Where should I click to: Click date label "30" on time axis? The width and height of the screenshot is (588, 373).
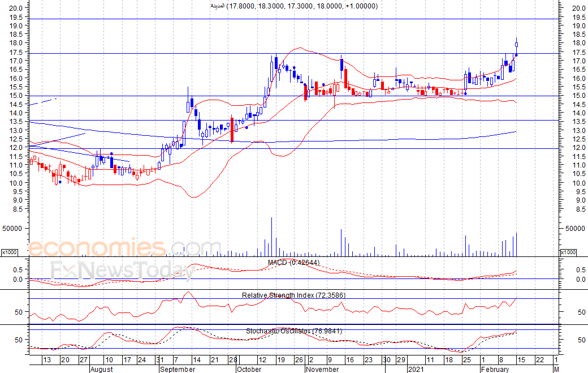(x=387, y=360)
